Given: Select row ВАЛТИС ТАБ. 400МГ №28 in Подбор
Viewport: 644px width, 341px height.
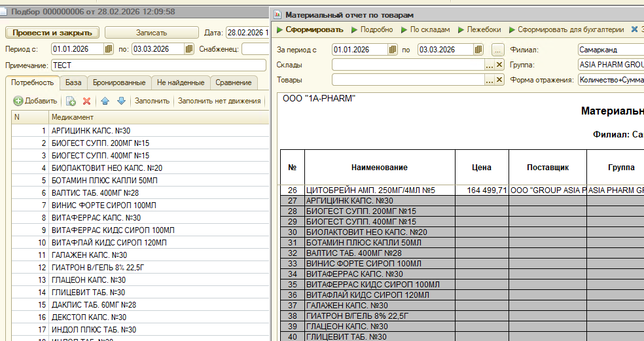Looking at the screenshot, I should (140, 192).
